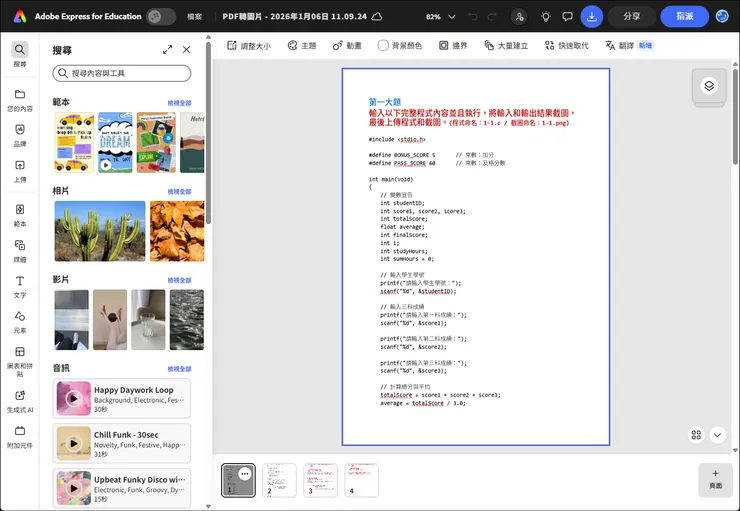
Task: Click the canvas vertical scrollbar
Action: pyautogui.click(x=735, y=117)
